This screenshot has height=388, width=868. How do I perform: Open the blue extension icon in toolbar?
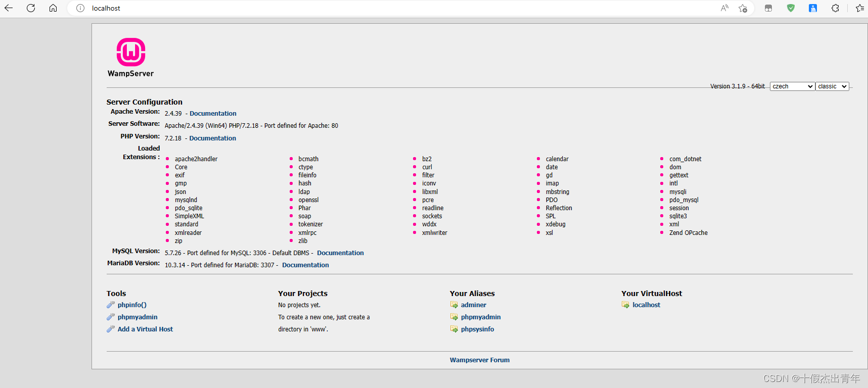coord(813,8)
